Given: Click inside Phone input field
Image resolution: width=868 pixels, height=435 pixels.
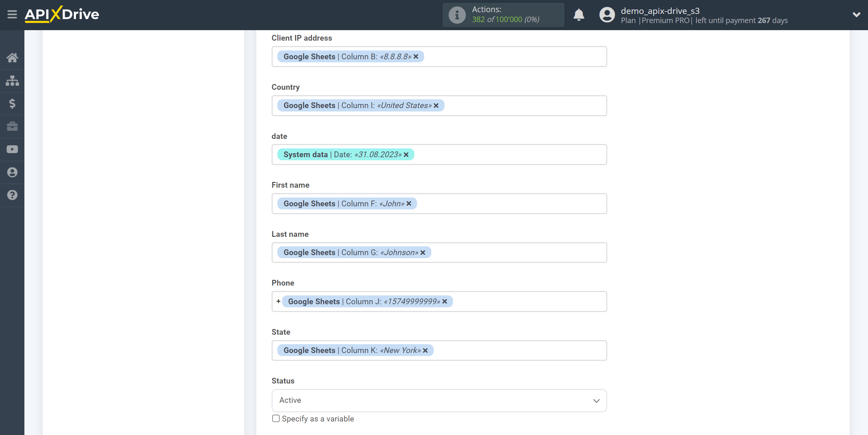Looking at the screenshot, I should coord(439,302).
